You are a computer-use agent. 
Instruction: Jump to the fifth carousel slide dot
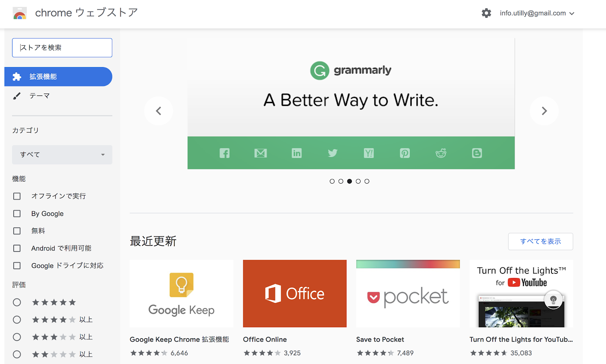tap(367, 181)
